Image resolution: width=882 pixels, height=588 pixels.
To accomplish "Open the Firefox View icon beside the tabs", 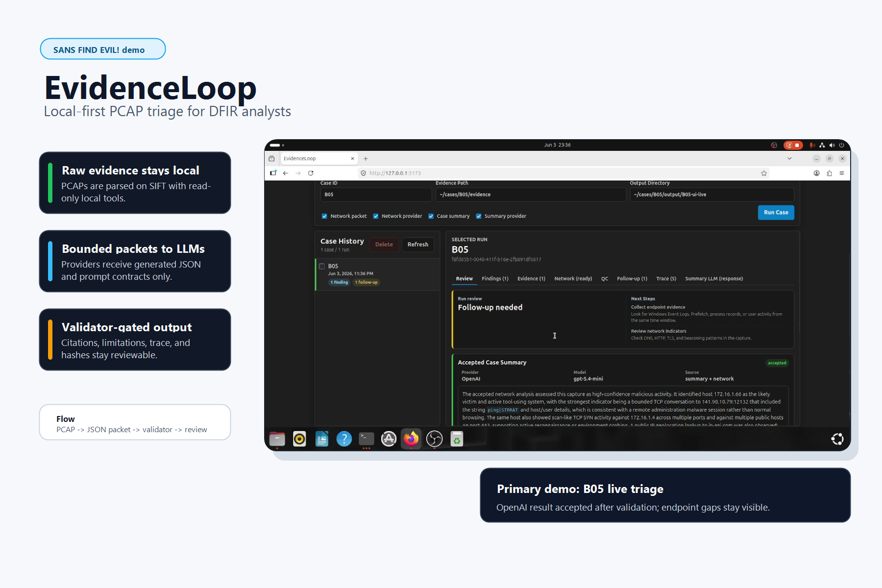I will (271, 159).
